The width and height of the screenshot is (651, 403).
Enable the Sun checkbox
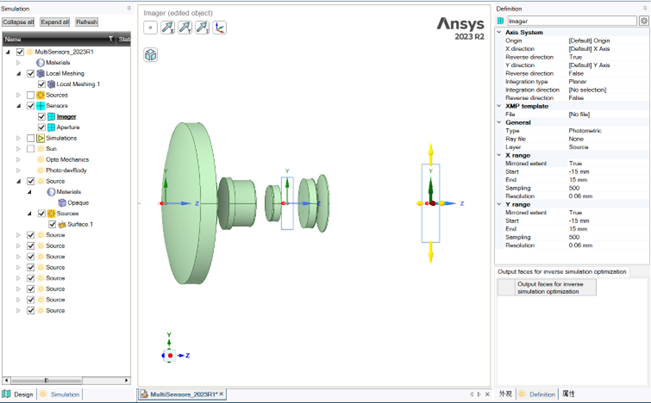31,149
